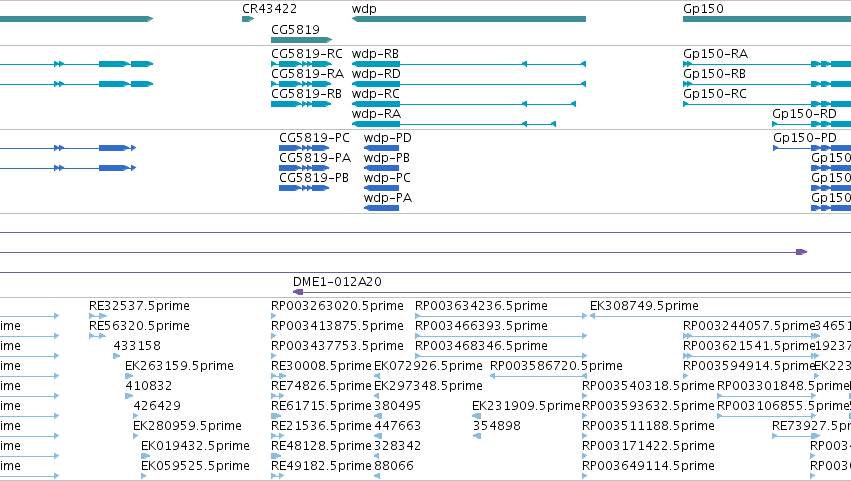Click protein CG5819-PA
Screen dimensions: 851x481
coord(304,168)
